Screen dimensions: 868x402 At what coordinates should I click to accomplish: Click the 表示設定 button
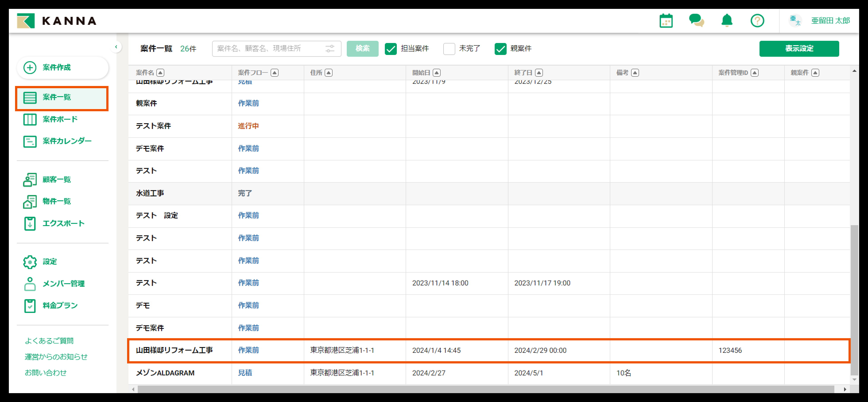click(x=799, y=49)
